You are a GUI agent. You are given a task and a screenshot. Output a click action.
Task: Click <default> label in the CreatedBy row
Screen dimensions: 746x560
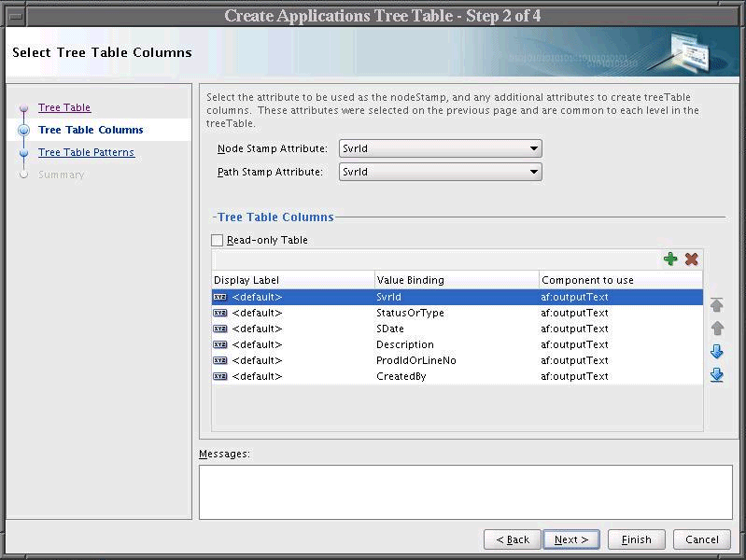click(257, 376)
